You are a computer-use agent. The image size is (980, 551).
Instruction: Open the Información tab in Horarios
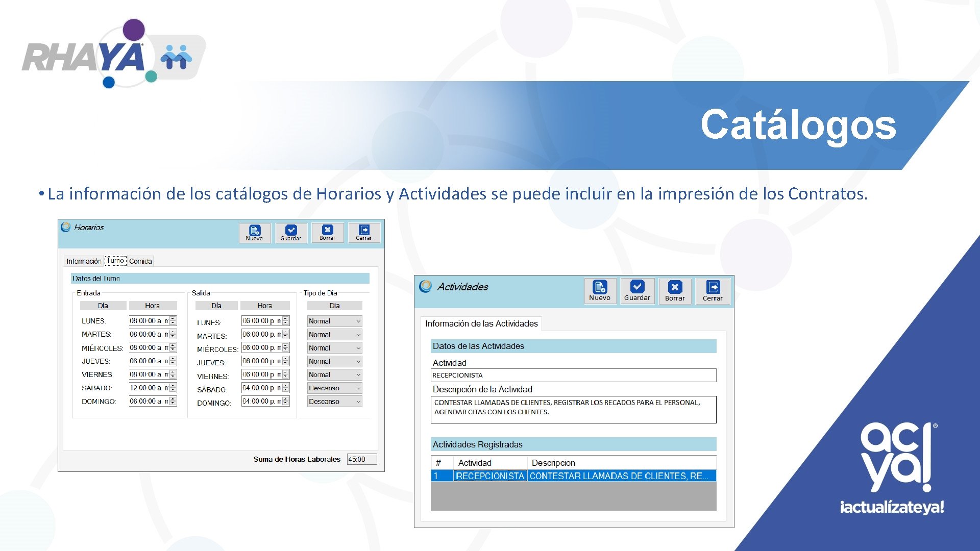[x=84, y=261]
